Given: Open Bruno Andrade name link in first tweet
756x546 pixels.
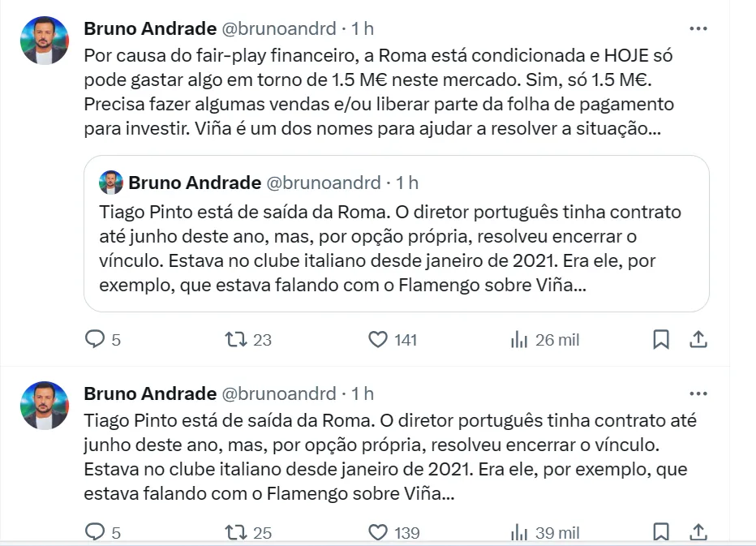Looking at the screenshot, I should pyautogui.click(x=150, y=28).
